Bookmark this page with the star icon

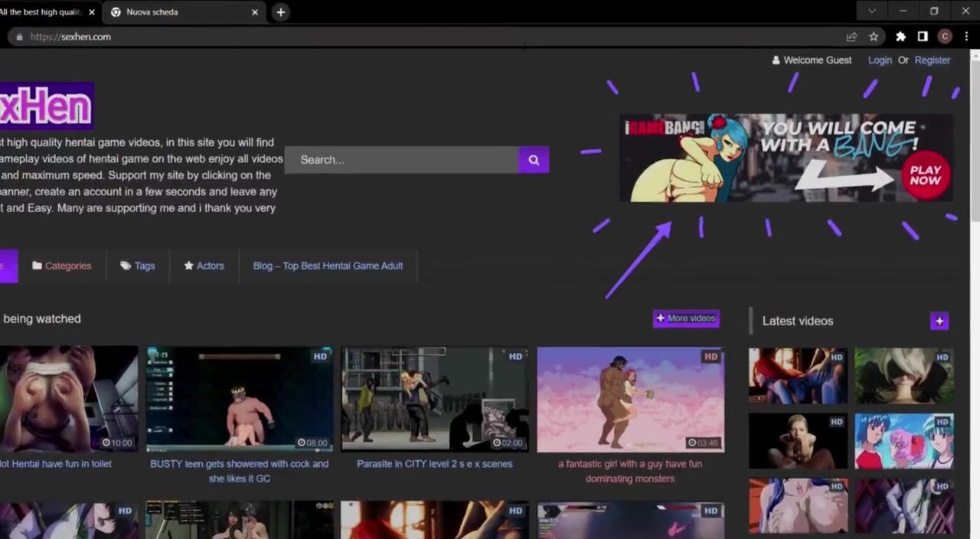874,37
